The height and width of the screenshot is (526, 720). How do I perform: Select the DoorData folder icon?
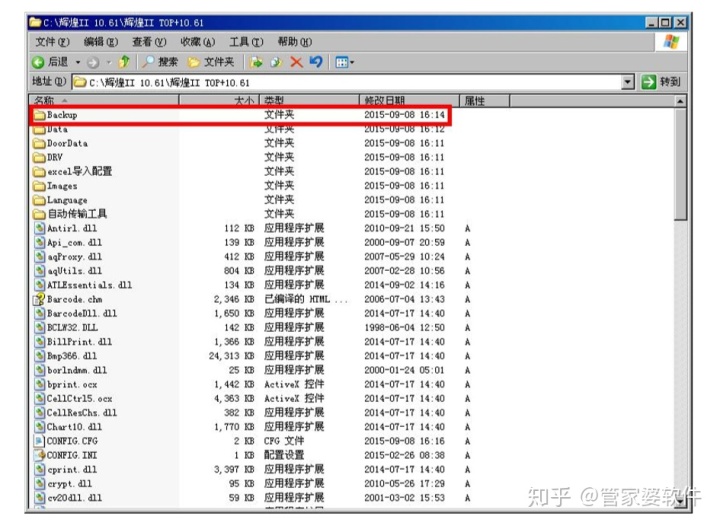(x=40, y=143)
